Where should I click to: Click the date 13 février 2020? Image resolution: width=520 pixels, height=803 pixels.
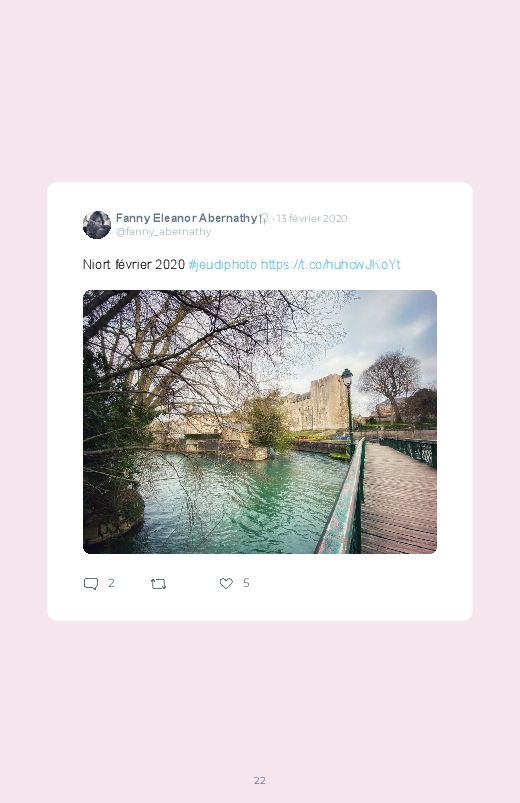[312, 218]
